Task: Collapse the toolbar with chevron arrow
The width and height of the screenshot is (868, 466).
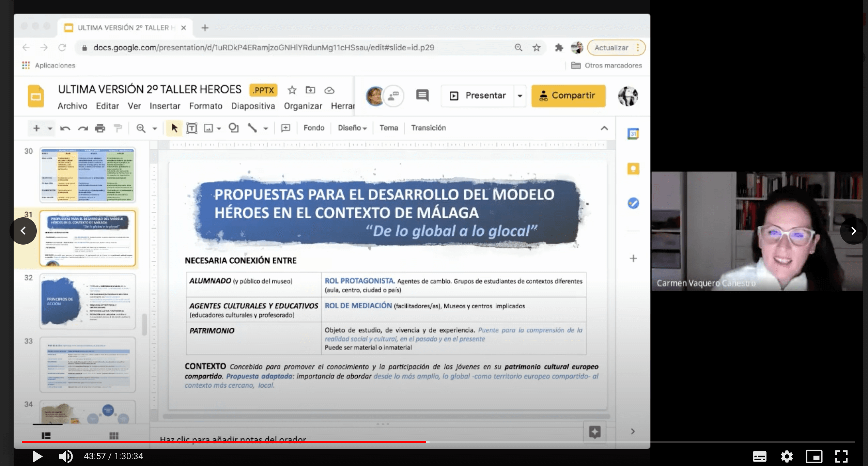Action: coord(604,128)
